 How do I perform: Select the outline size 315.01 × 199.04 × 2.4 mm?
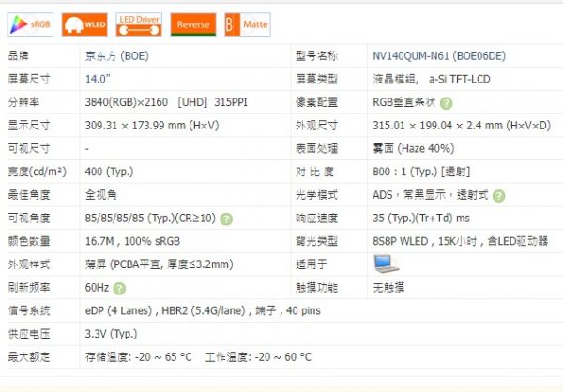(462, 126)
